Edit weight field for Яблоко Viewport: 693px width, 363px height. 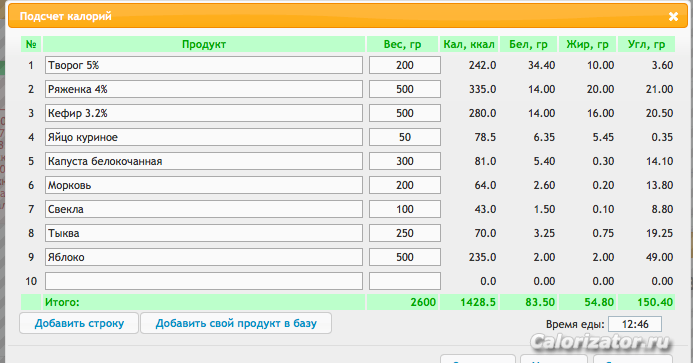coord(405,257)
